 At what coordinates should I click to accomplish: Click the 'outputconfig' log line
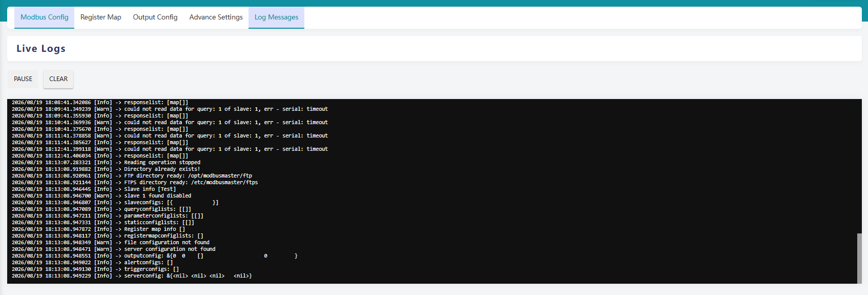point(155,256)
